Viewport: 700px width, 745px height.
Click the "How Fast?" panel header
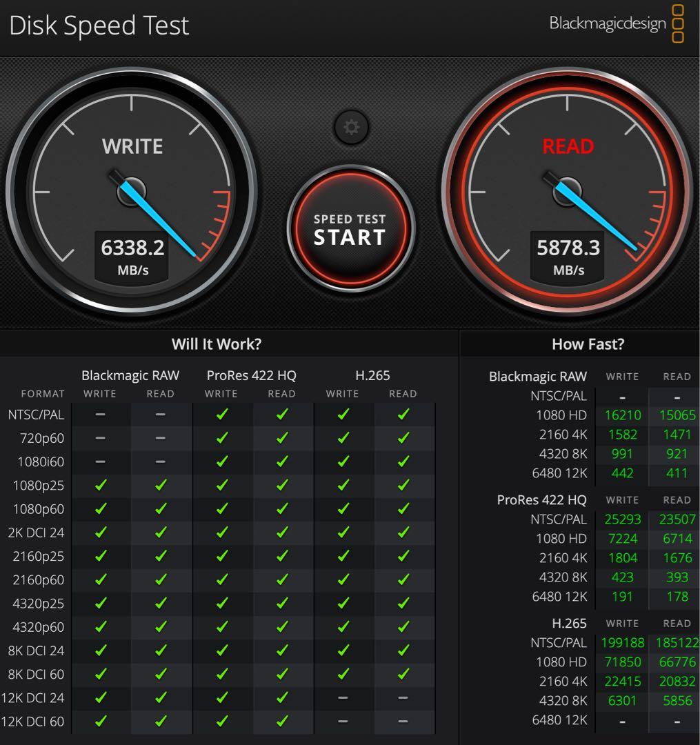(588, 344)
